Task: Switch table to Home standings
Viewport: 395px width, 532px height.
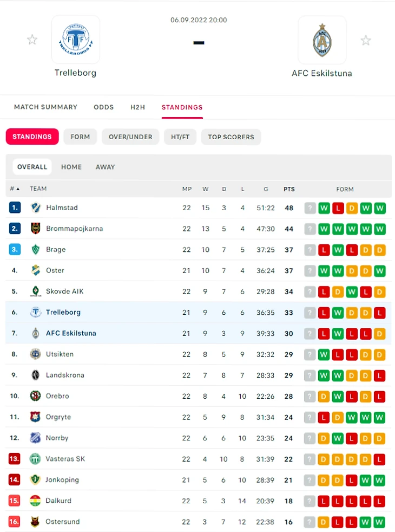Action: pos(71,167)
